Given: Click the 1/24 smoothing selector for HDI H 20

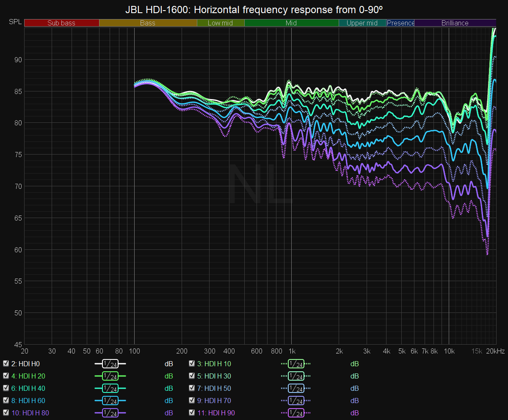Looking at the screenshot, I should [x=110, y=376].
